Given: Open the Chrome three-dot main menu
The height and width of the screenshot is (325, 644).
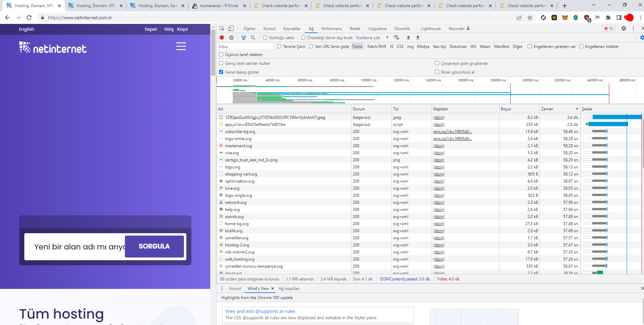Looking at the screenshot, I should click(640, 18).
